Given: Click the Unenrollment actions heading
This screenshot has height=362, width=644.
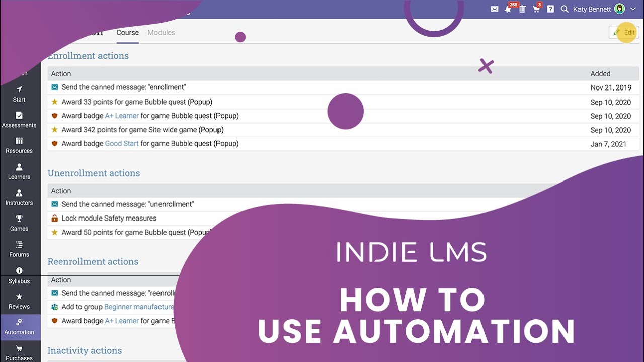Looking at the screenshot, I should tap(94, 173).
